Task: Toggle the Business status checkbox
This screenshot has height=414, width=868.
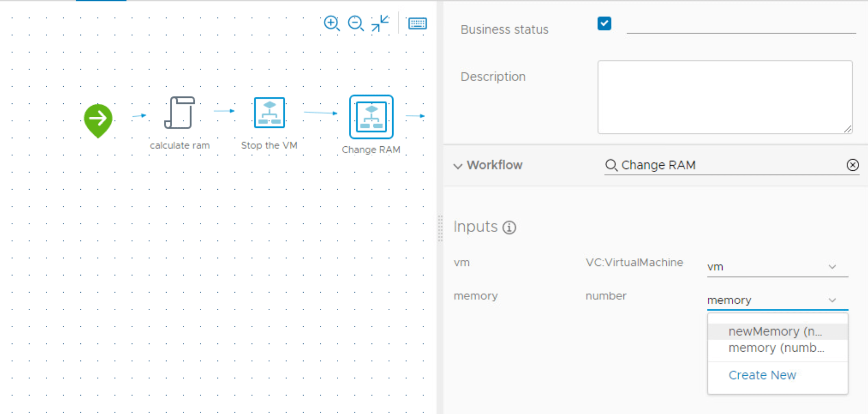Action: pos(604,23)
